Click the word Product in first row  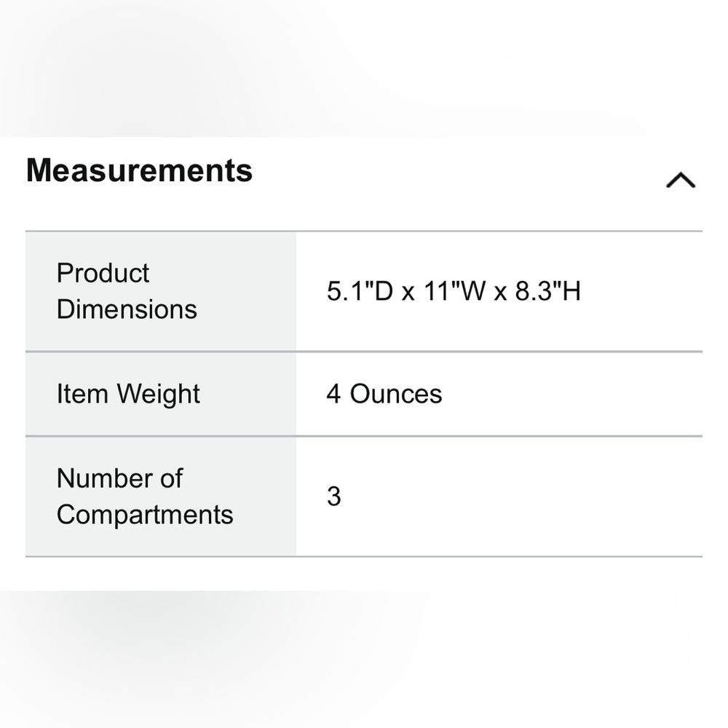coord(103,273)
